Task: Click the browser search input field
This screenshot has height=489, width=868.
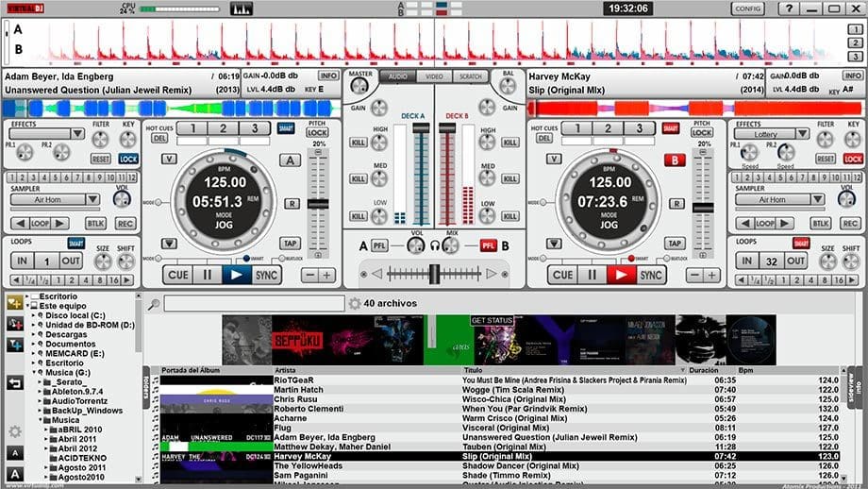Action: [x=254, y=303]
